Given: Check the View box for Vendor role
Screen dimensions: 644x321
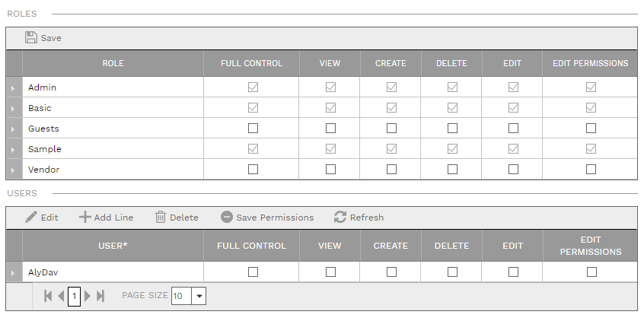Looking at the screenshot, I should [330, 170].
